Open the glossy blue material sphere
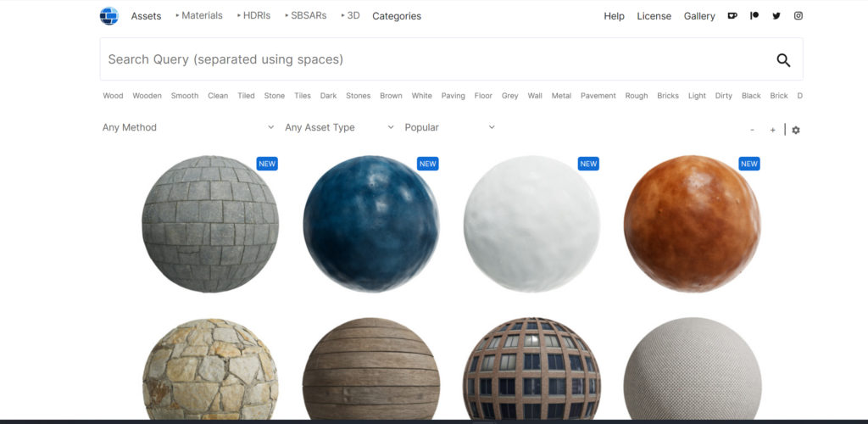 tap(371, 224)
